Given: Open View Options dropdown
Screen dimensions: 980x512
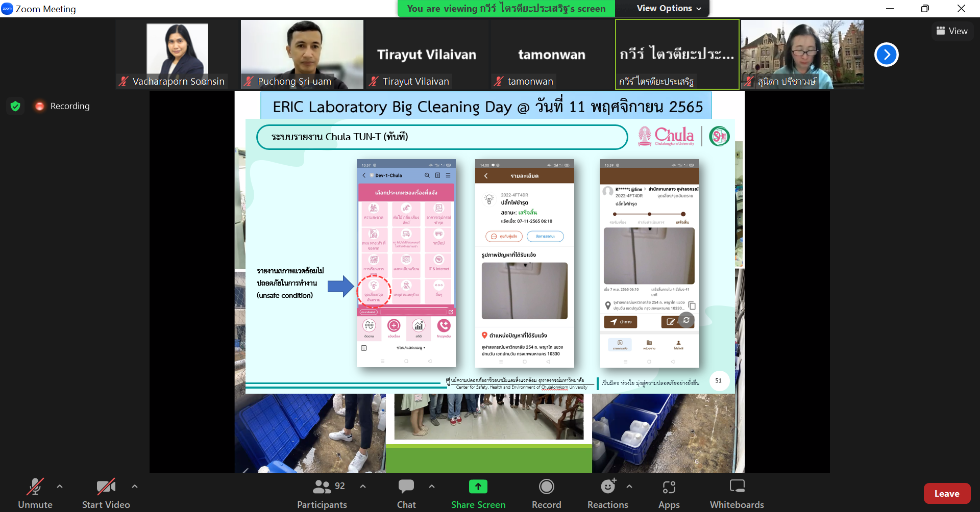Looking at the screenshot, I should pyautogui.click(x=669, y=8).
